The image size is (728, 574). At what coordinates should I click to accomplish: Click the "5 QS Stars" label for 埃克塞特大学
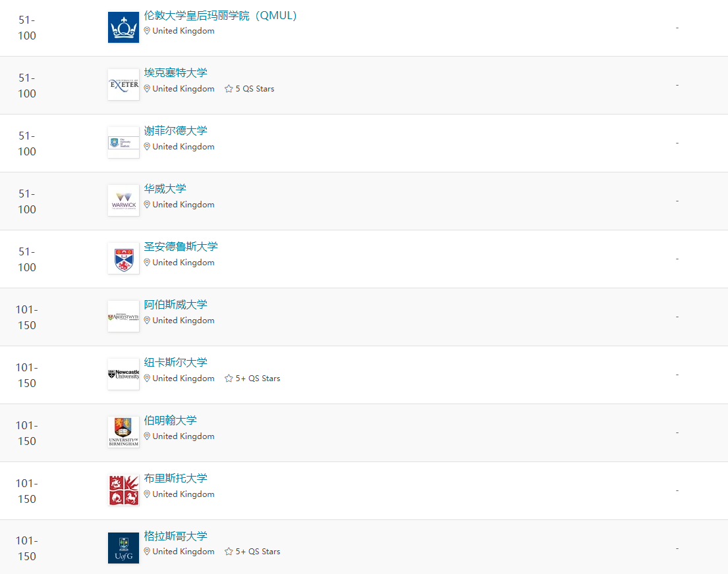coord(255,89)
